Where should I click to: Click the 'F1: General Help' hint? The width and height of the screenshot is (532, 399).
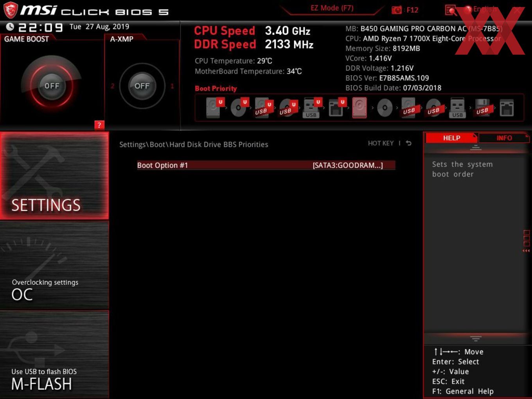point(463,391)
